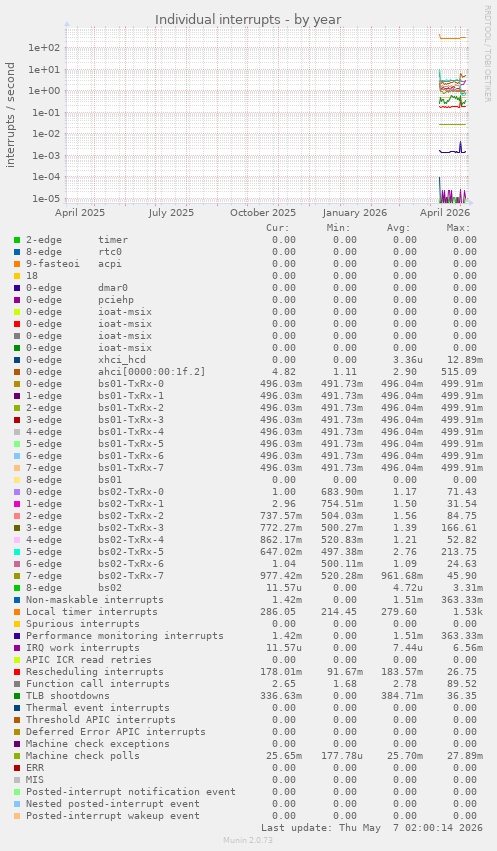
Task: Click the gray swatch beside Function call interrupts
Action: pos(17,684)
